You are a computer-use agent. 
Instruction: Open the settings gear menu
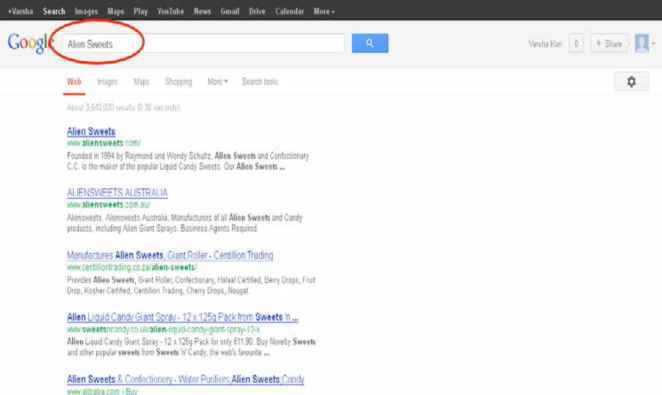[x=631, y=81]
